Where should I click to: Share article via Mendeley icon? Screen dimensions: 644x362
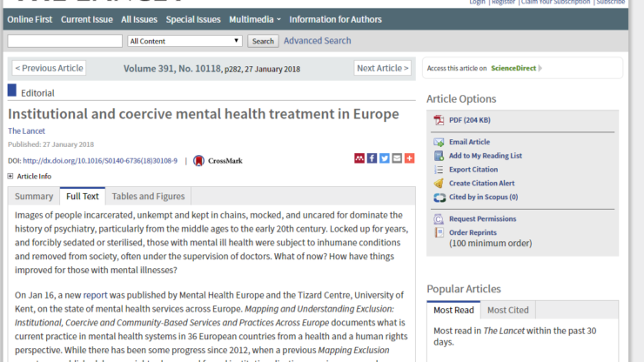[x=359, y=158]
